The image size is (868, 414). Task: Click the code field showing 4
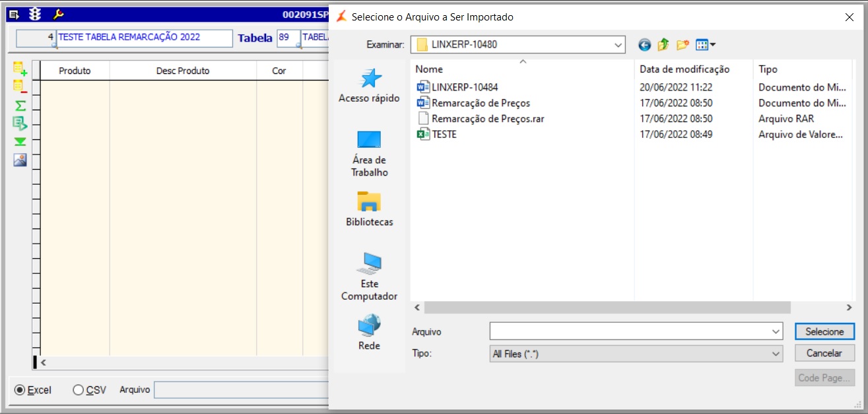pyautogui.click(x=36, y=38)
